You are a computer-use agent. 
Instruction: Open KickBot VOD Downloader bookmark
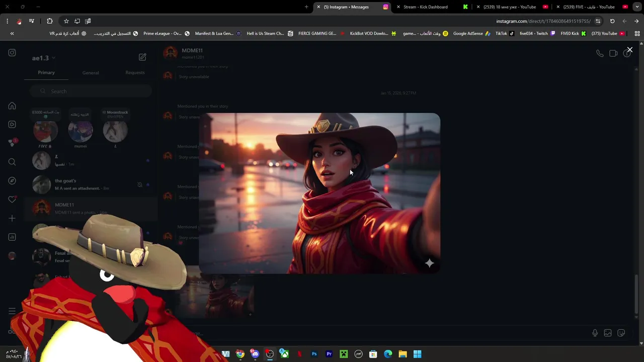point(373,34)
